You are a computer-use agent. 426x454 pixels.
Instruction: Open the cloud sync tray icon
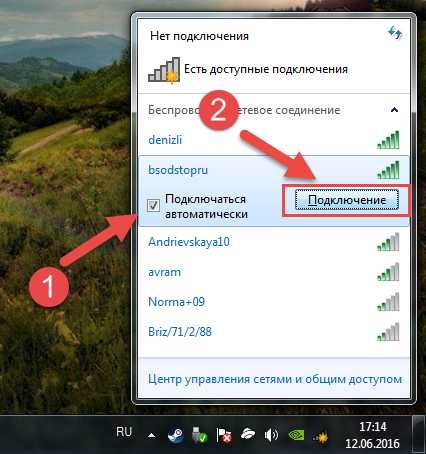point(248,434)
